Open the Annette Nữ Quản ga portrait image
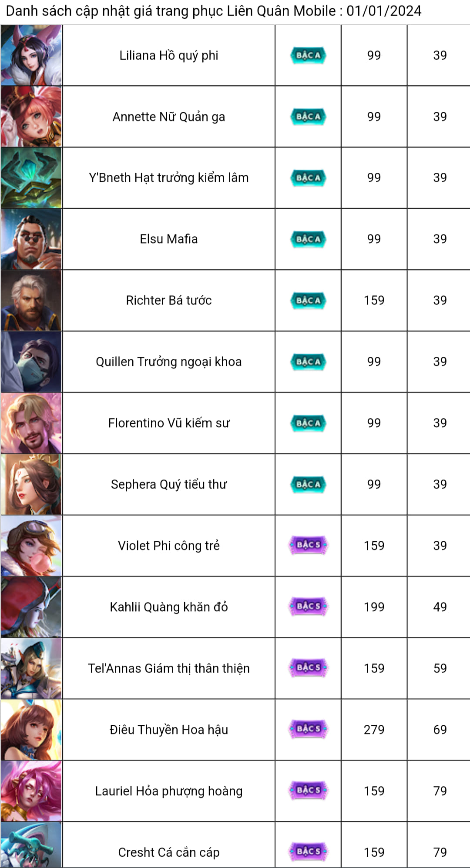This screenshot has width=470, height=868. pyautogui.click(x=31, y=117)
